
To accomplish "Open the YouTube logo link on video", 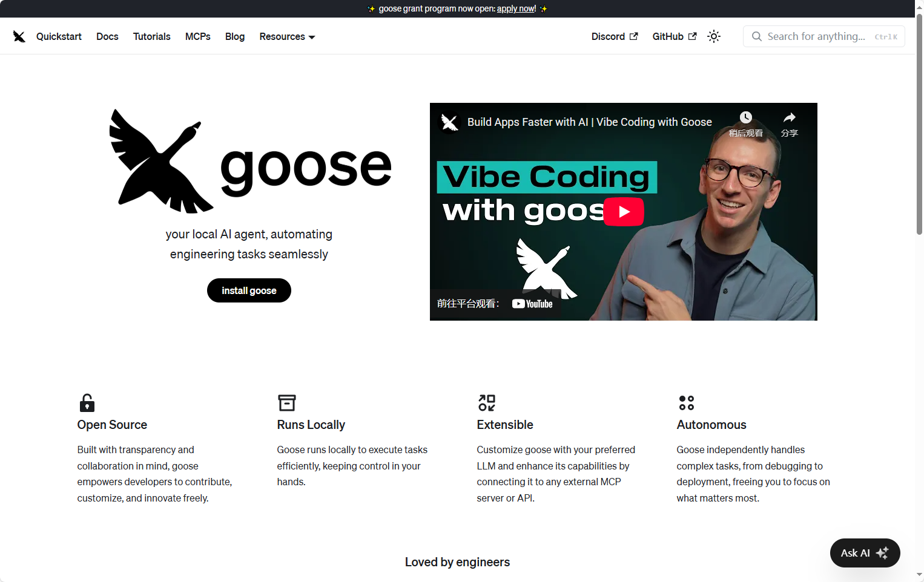I will click(x=532, y=304).
